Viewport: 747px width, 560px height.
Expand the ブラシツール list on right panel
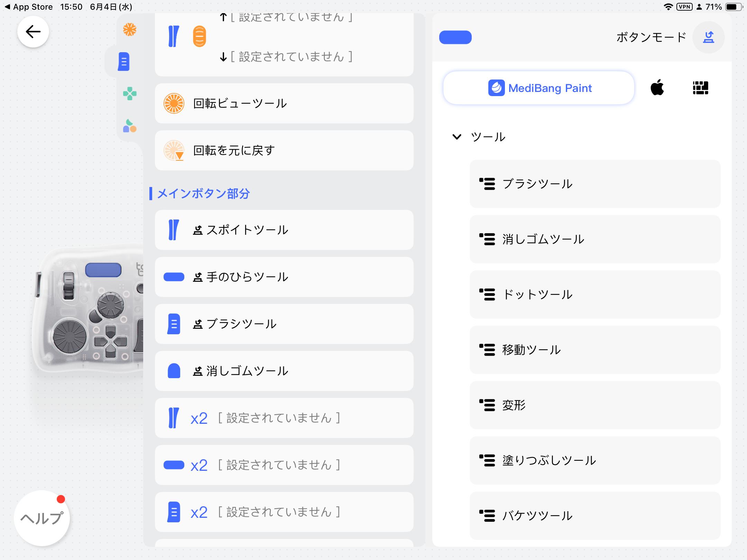point(595,184)
